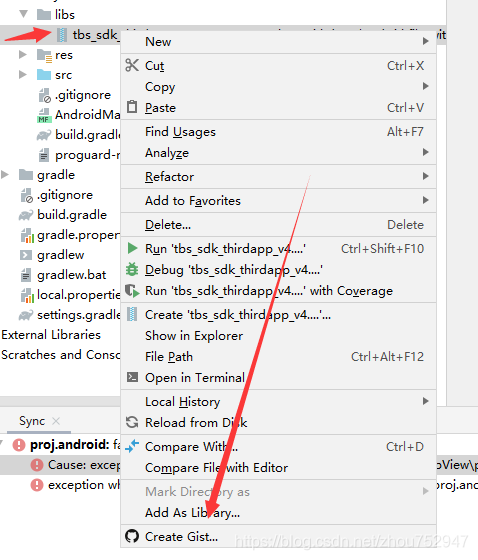Open the New submenu arrow
This screenshot has width=478, height=560.
(425, 41)
